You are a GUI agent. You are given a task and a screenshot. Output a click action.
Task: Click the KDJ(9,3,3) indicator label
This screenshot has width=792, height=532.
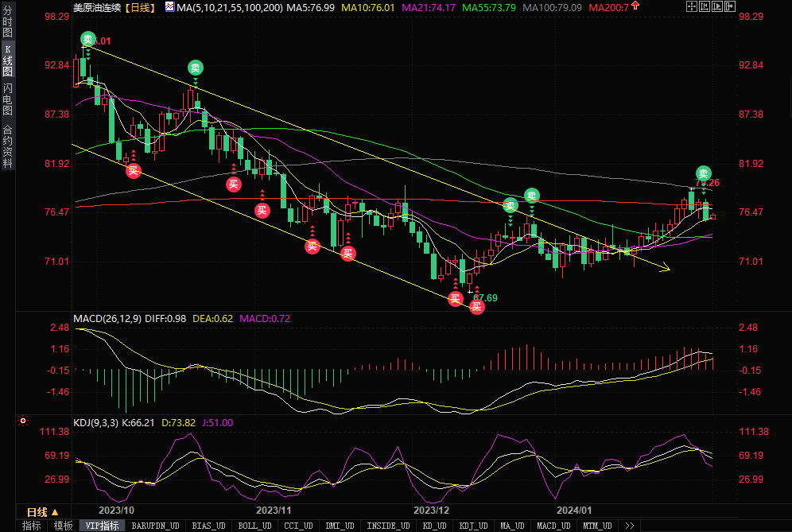coord(95,422)
